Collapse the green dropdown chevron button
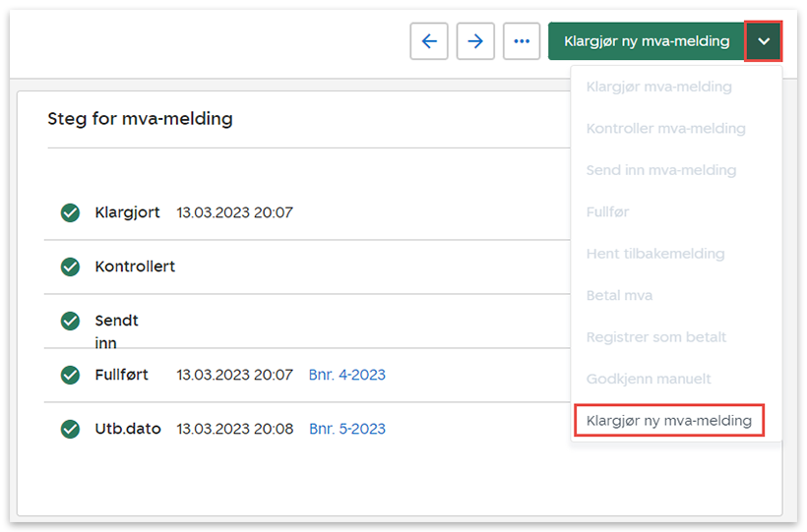 tap(764, 41)
